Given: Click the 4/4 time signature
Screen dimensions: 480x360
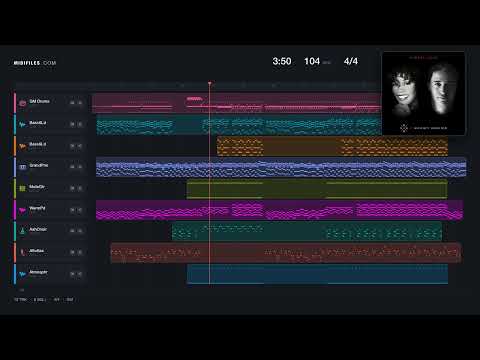Looking at the screenshot, I should pyautogui.click(x=351, y=61).
